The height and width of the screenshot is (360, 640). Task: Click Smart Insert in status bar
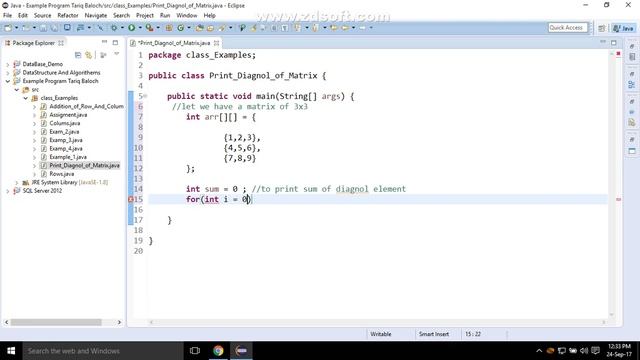click(433, 334)
